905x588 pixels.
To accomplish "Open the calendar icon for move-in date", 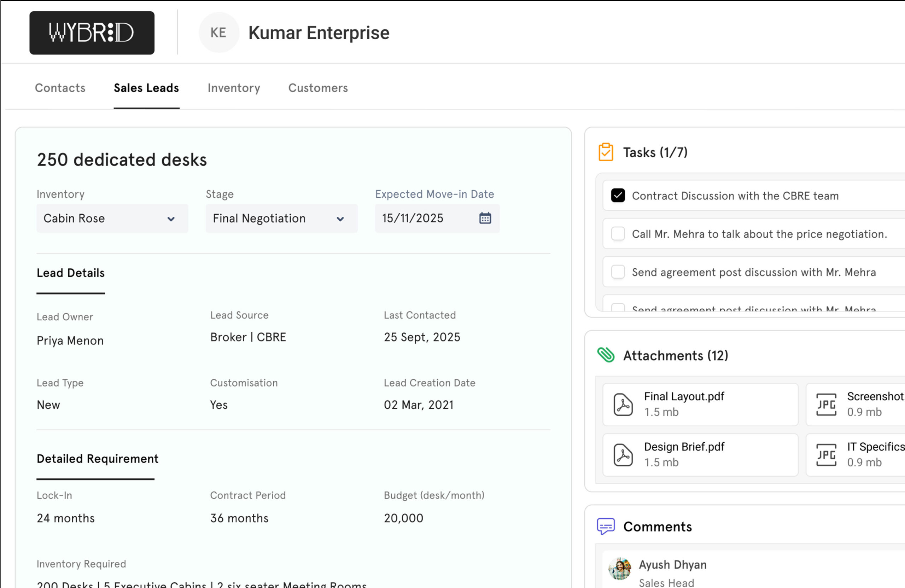I will 485,218.
